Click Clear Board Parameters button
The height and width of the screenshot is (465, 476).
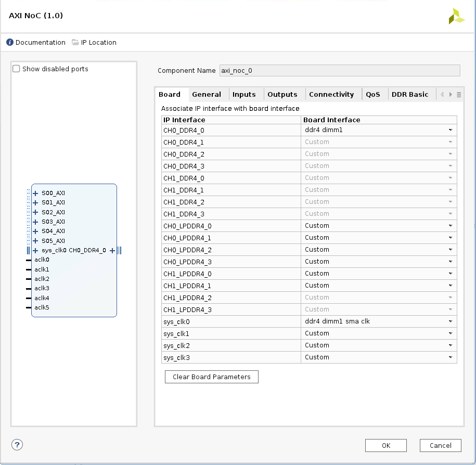click(212, 377)
